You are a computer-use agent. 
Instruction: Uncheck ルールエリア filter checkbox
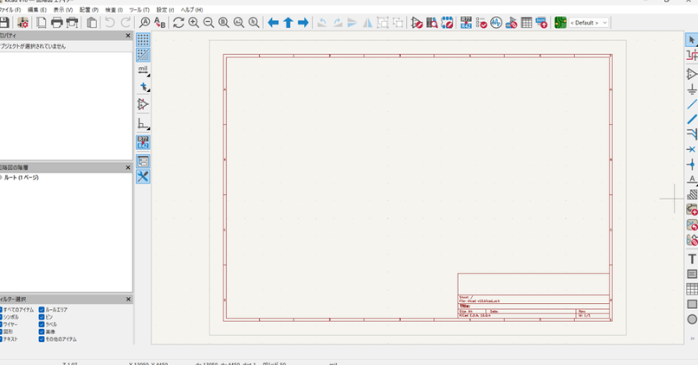tap(41, 309)
